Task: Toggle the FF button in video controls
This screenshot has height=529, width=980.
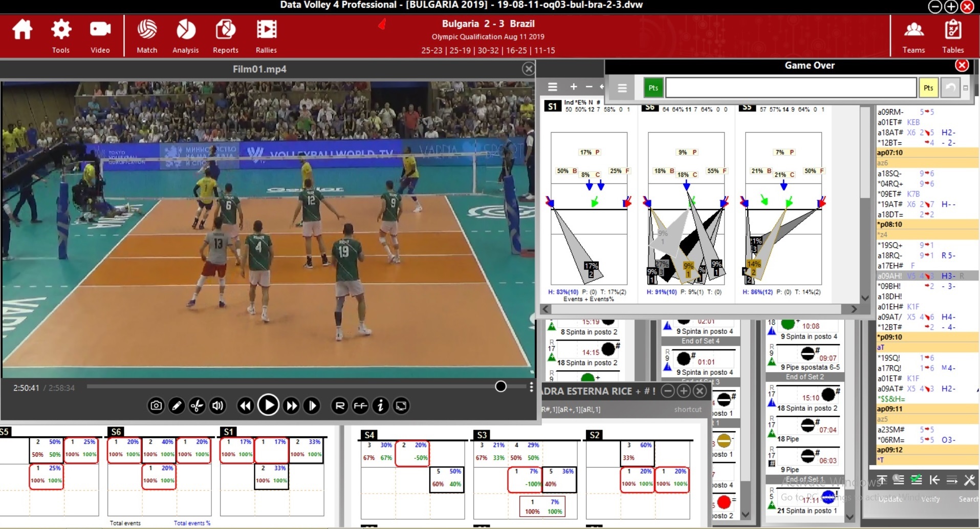Action: click(360, 406)
